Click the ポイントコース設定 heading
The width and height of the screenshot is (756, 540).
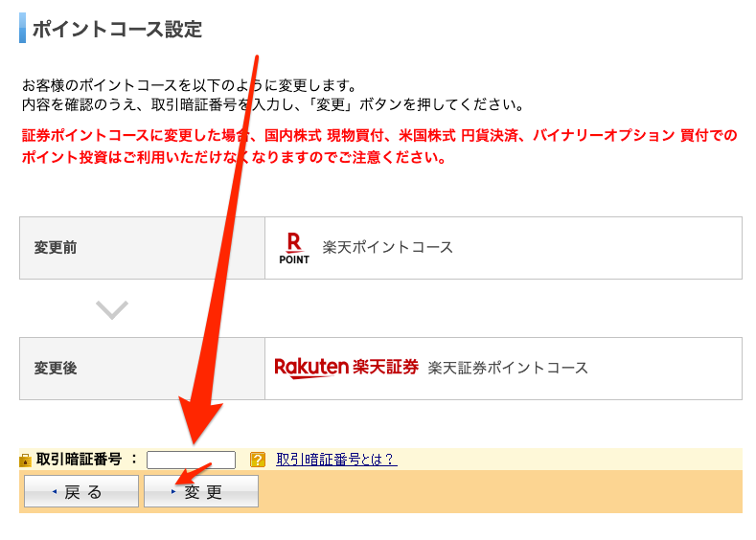117,29
